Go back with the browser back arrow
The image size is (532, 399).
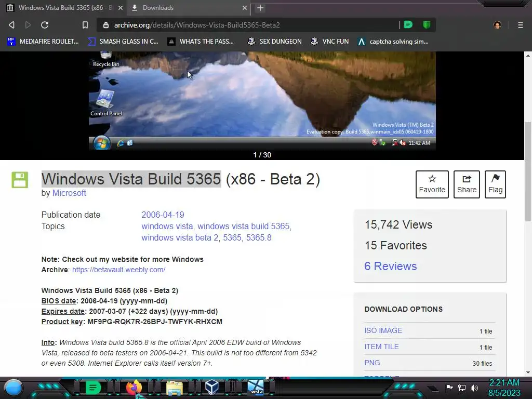click(11, 25)
